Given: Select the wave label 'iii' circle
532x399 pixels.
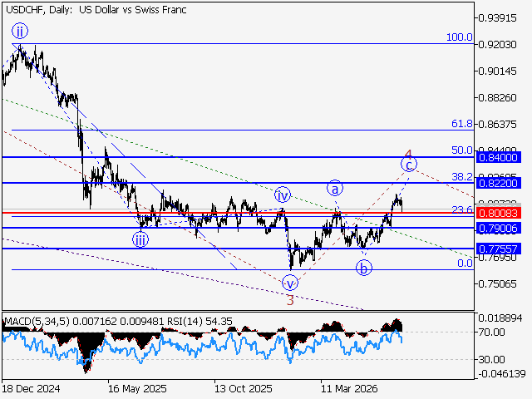Looking at the screenshot, I should pos(140,240).
